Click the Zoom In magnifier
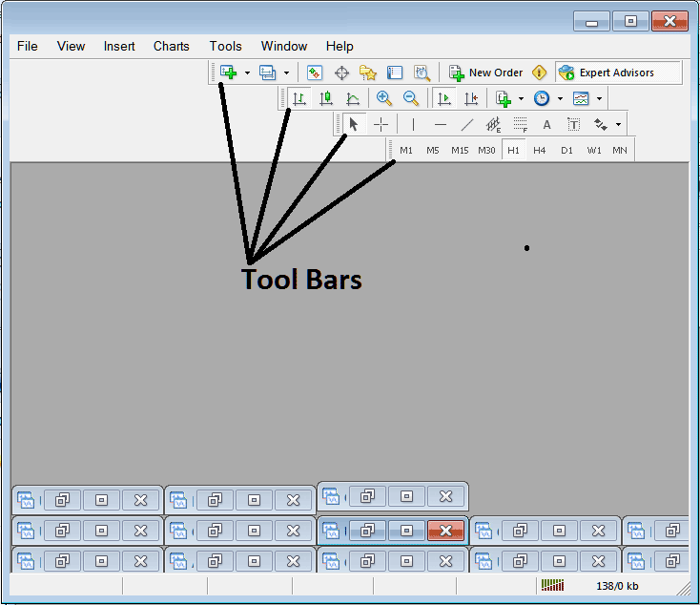 point(384,98)
